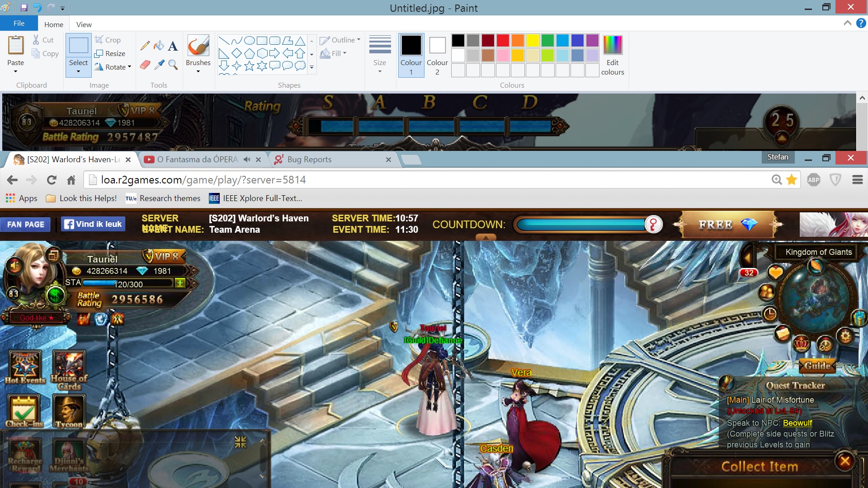This screenshot has height=488, width=868.
Task: Open the File menu in Paint
Action: [19, 23]
